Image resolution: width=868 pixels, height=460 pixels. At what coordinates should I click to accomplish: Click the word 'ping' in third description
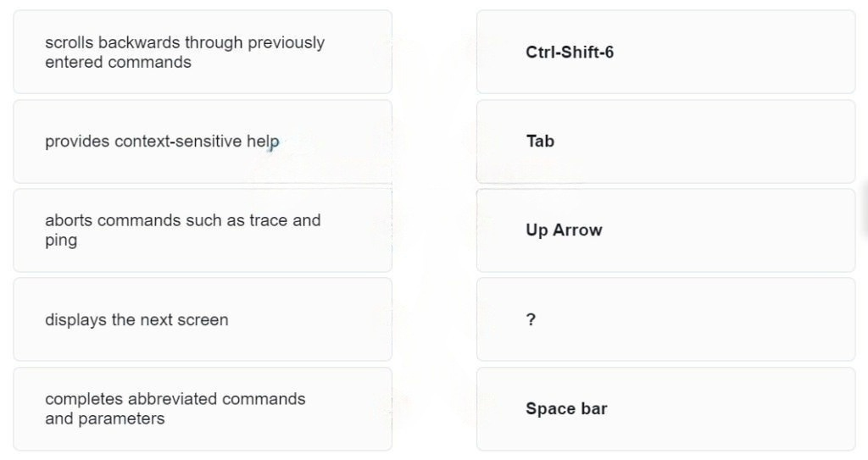pyautogui.click(x=61, y=241)
